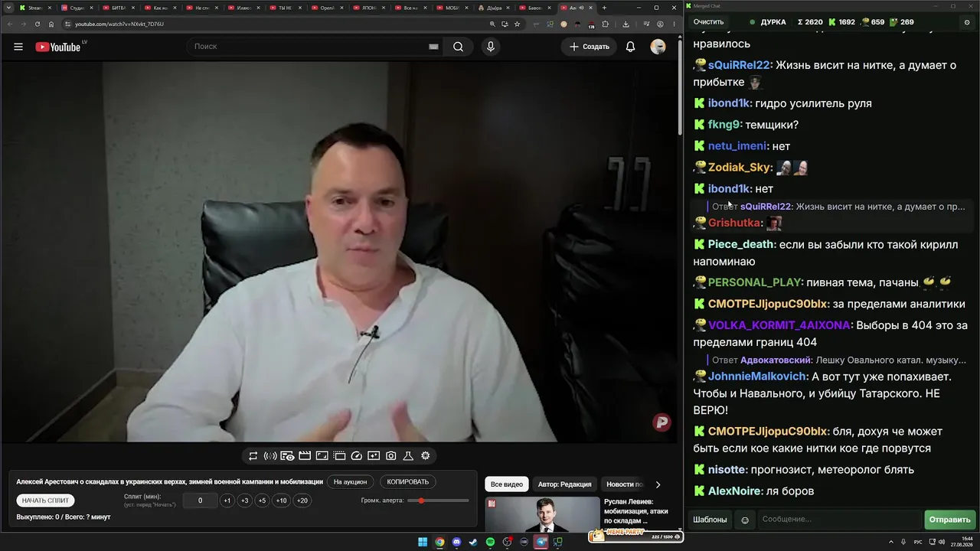980x551 pixels.
Task: Select the Новости chip
Action: [624, 484]
